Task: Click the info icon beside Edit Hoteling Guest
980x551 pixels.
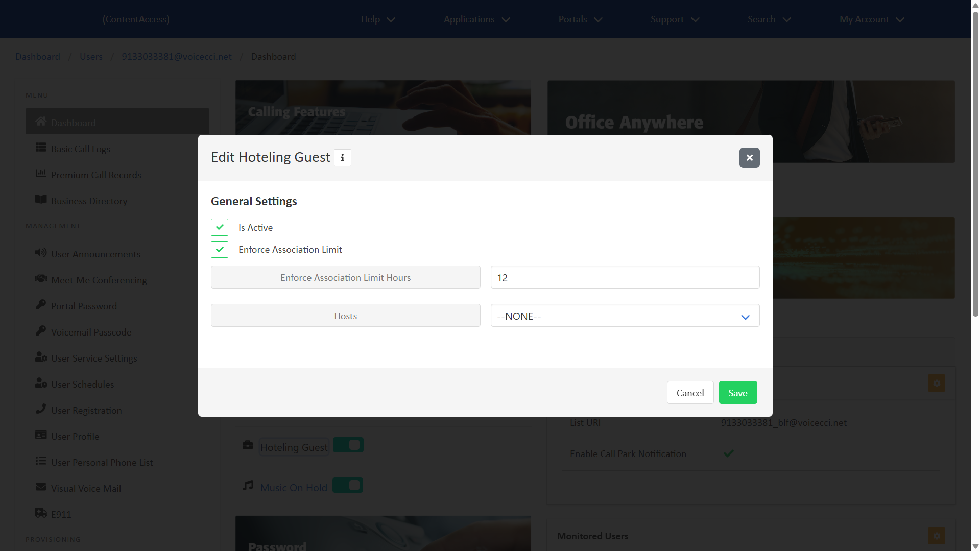Action: click(342, 158)
